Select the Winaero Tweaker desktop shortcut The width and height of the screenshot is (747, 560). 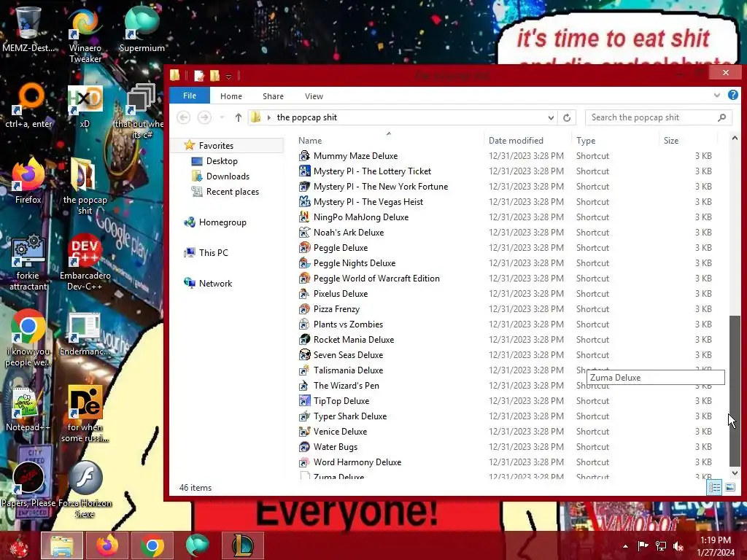click(x=85, y=35)
